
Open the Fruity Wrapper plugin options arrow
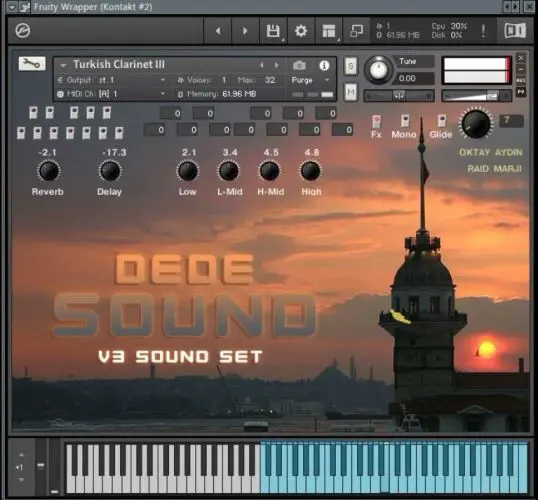pyautogui.click(x=11, y=7)
